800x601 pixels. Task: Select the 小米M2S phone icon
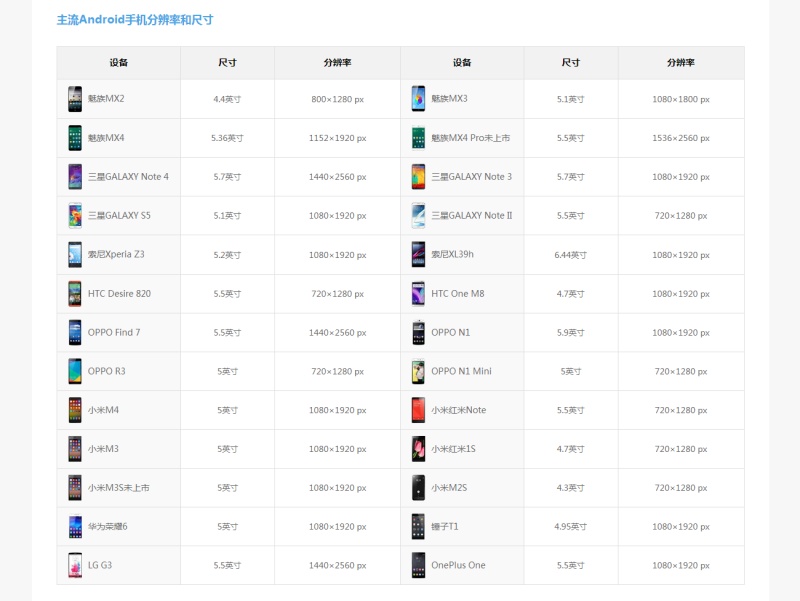tap(418, 488)
